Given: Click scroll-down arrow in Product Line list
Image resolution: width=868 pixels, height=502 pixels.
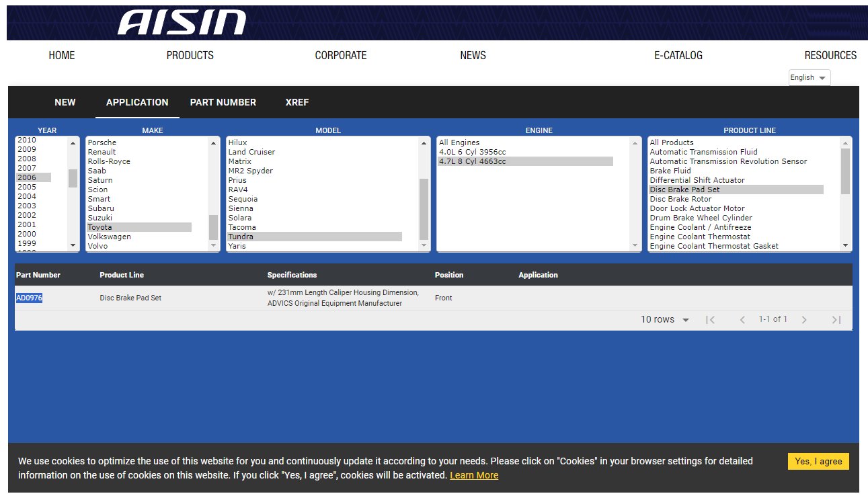Looking at the screenshot, I should coord(846,246).
